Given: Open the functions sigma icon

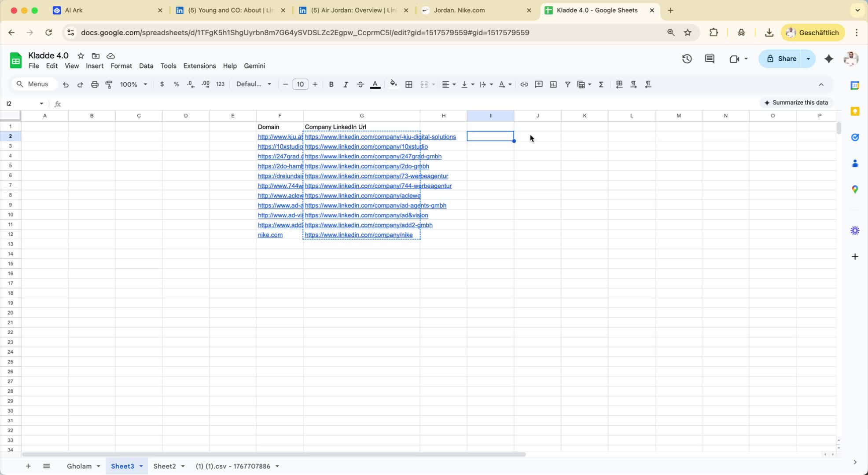Looking at the screenshot, I should [601, 84].
